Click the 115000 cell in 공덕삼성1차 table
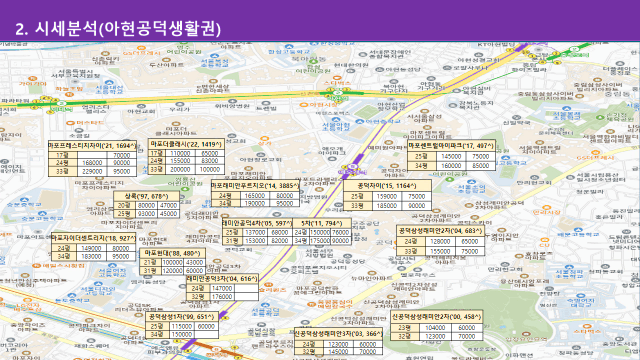 click(x=182, y=327)
